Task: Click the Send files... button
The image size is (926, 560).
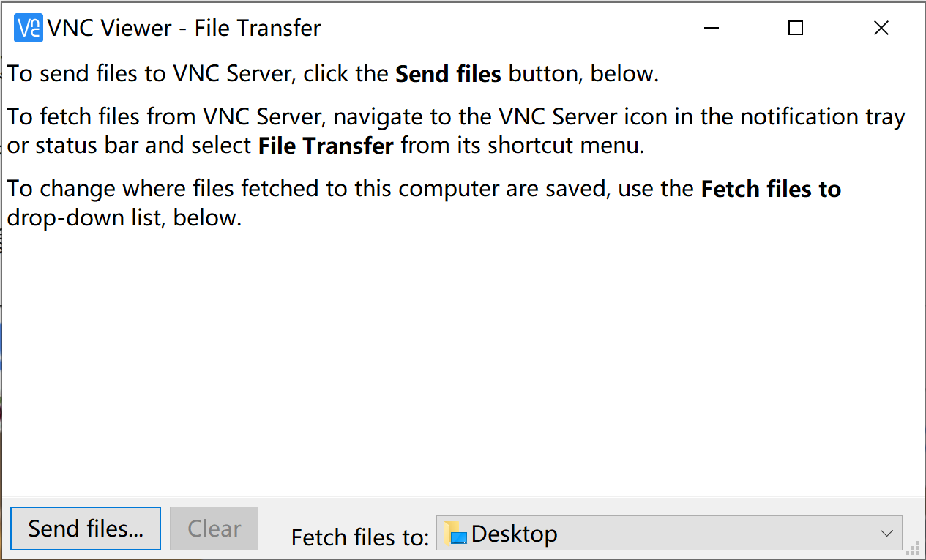Action: coord(86,529)
